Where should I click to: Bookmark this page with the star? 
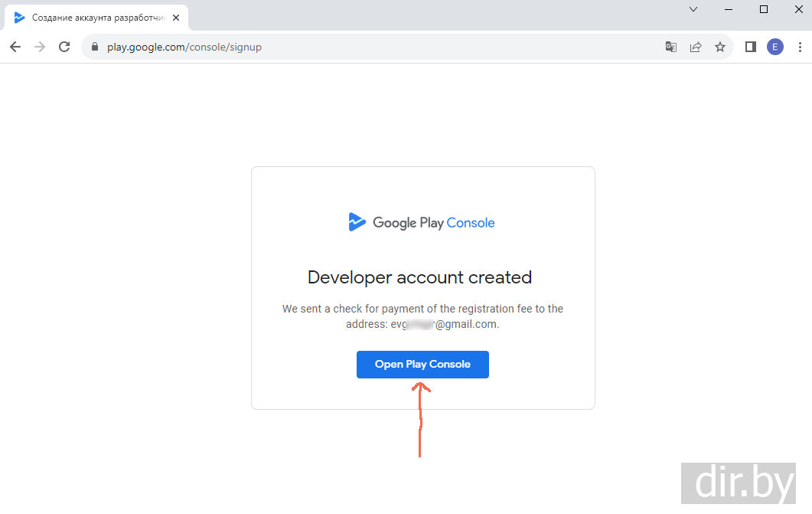720,47
